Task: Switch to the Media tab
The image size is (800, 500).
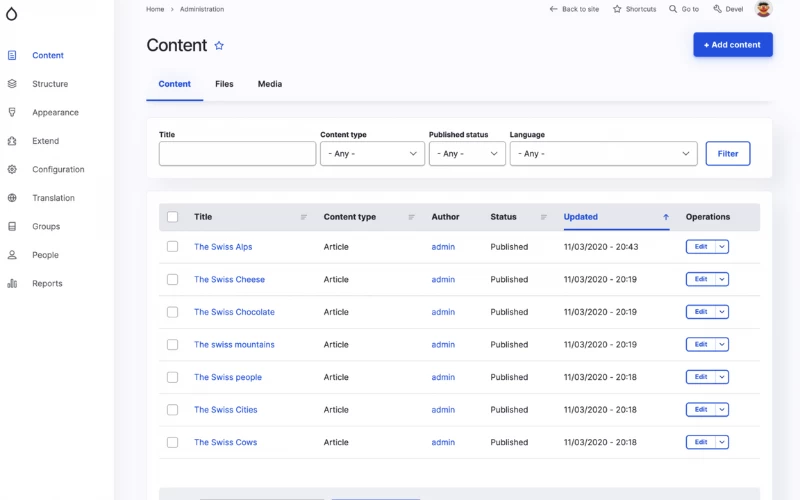Action: tap(270, 84)
